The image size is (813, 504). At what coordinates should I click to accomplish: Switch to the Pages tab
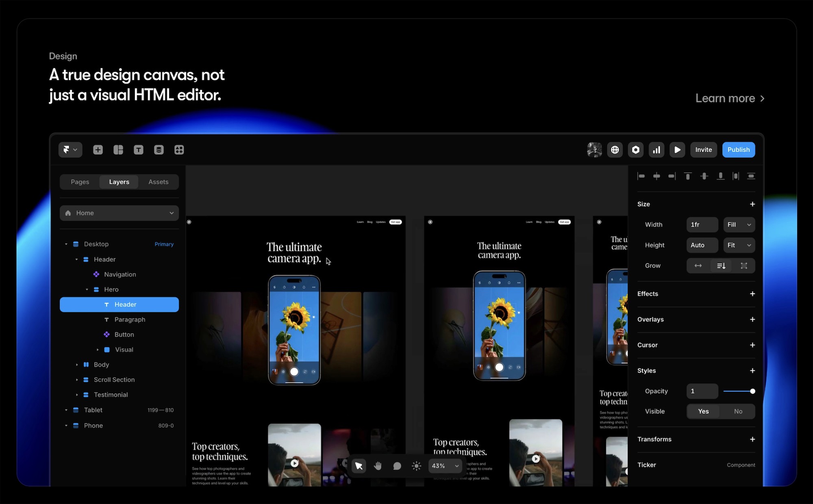coord(80,182)
